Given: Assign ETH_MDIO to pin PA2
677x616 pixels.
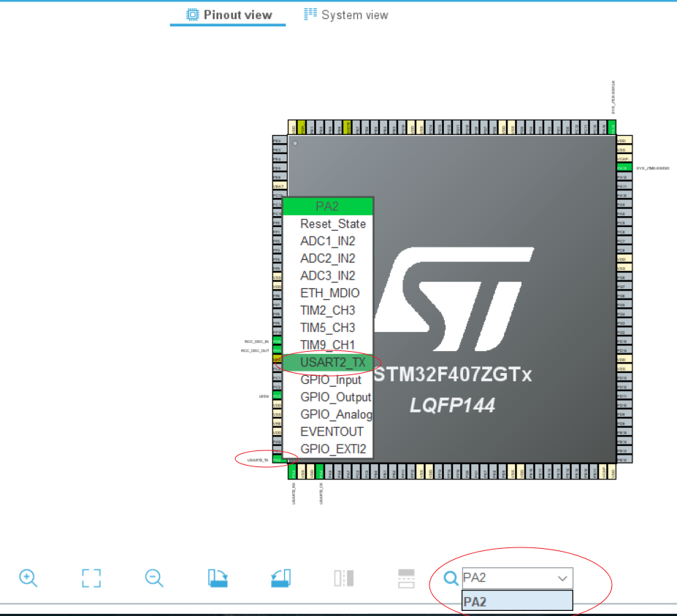Looking at the screenshot, I should (x=328, y=293).
